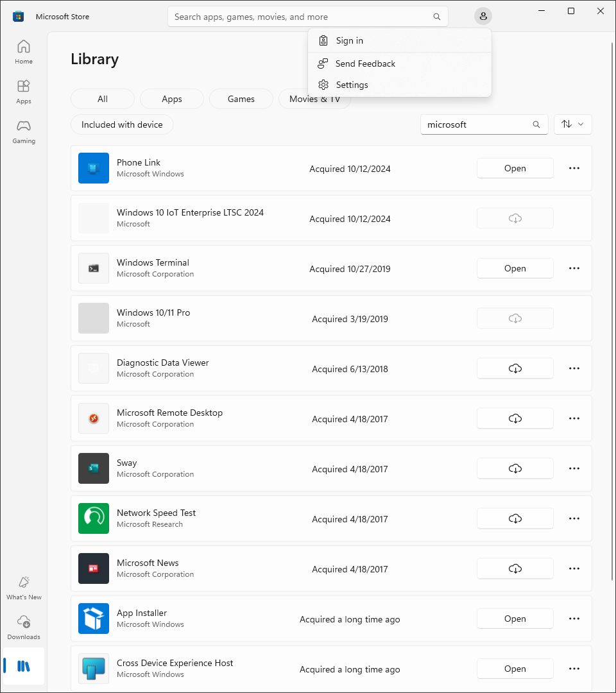Open more options for Microsoft Remote Desktop
This screenshot has height=693, width=616.
point(574,418)
